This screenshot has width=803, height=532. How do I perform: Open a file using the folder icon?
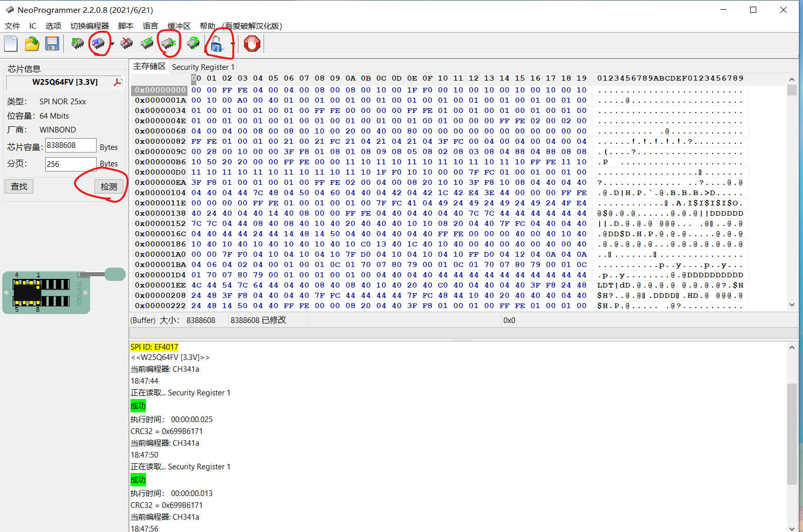[x=31, y=44]
